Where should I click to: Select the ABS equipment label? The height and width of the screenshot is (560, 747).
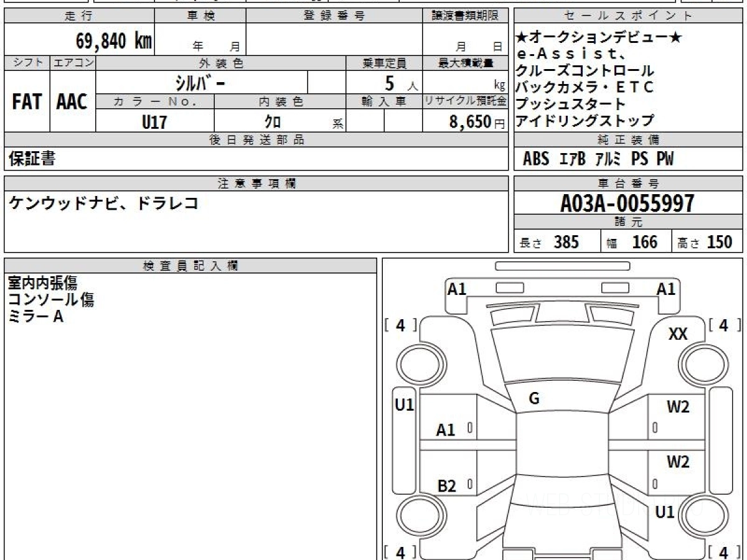click(536, 159)
